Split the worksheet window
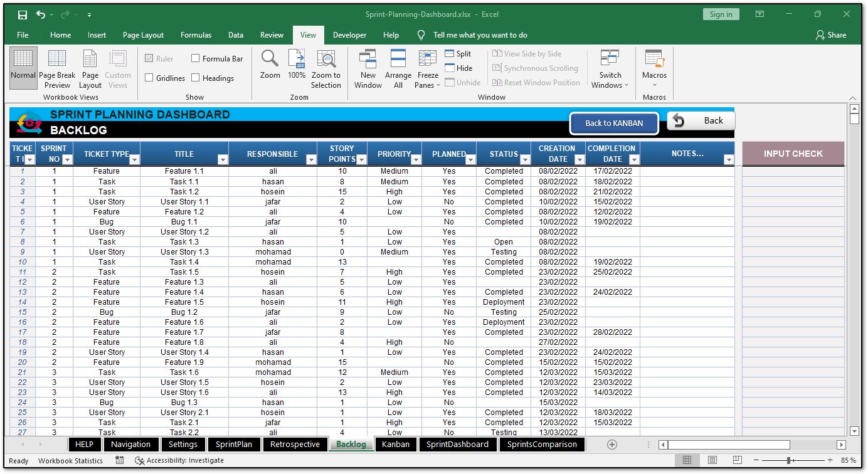Screen dimensions: 868x474 coord(458,54)
